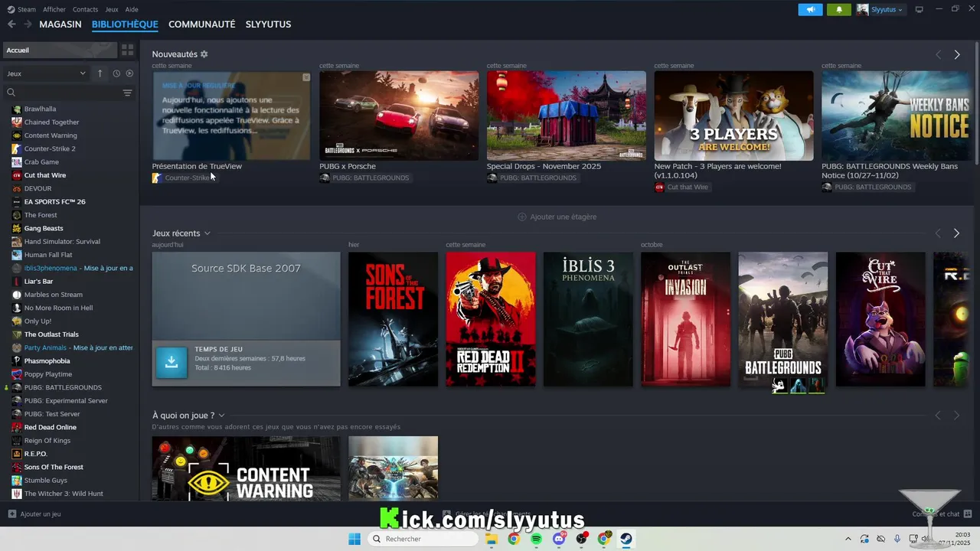Select Phasmophobia in the game list
The image size is (980, 551).
pos(47,361)
